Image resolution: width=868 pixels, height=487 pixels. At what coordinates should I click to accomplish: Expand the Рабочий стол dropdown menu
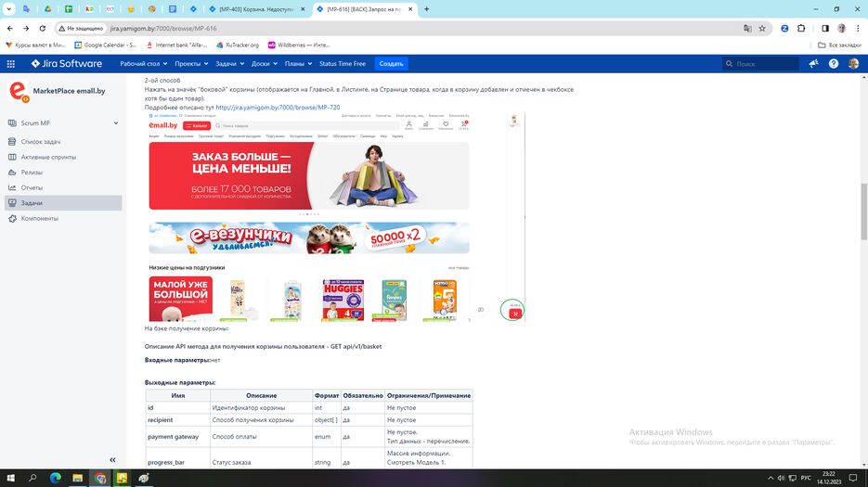[x=143, y=64]
